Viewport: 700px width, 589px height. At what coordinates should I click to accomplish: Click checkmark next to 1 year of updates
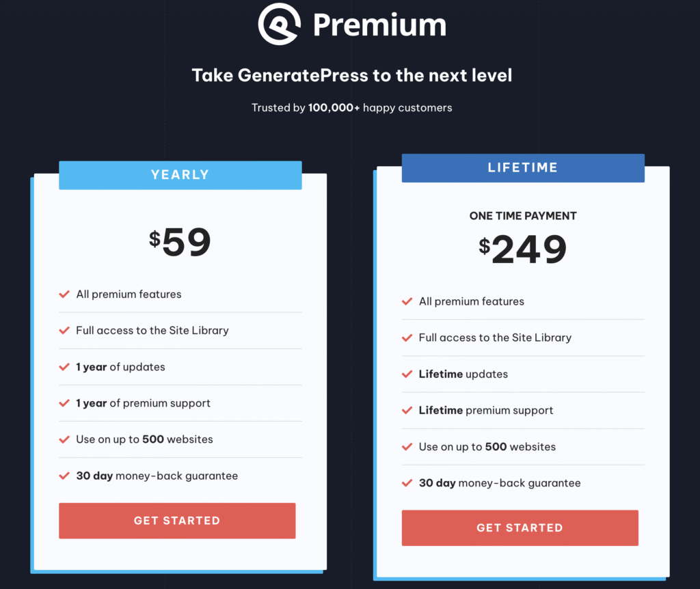(x=64, y=367)
